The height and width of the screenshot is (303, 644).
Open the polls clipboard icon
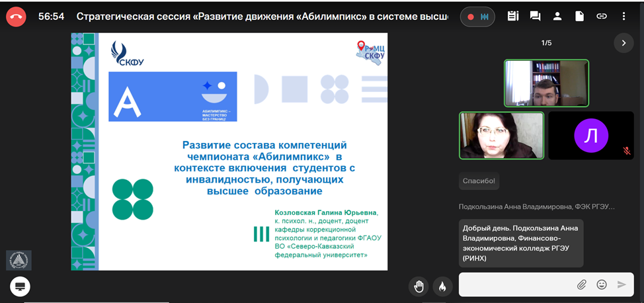(513, 17)
